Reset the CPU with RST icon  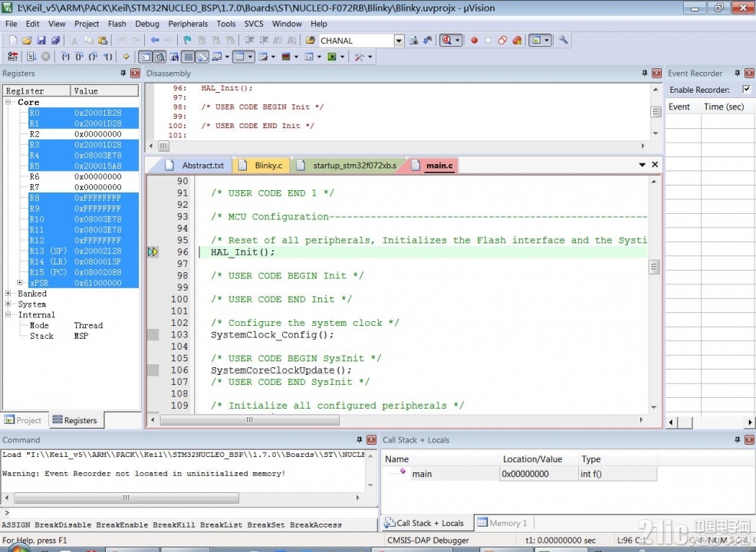[x=13, y=57]
